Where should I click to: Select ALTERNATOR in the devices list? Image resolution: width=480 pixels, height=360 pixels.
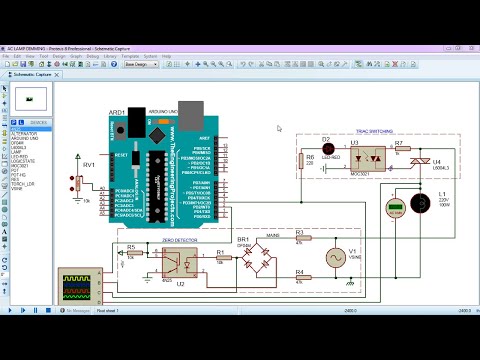[24, 134]
